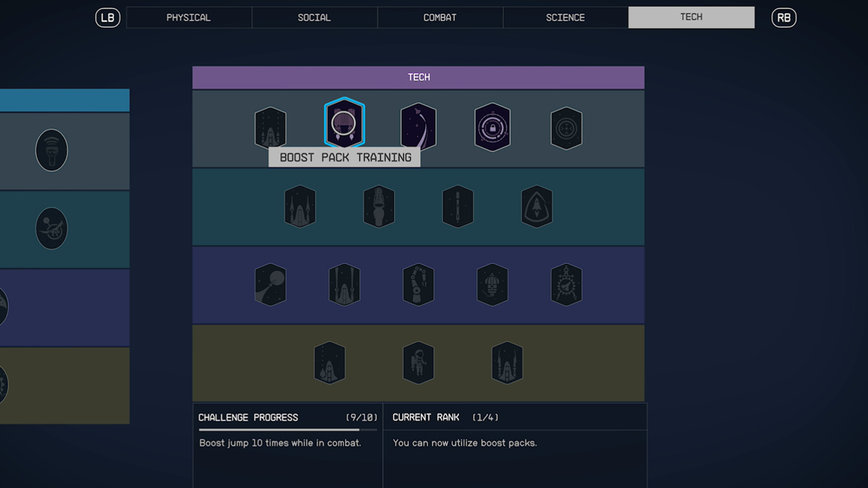This screenshot has width=868, height=488.
Task: Go to the Science skills tab
Action: (566, 17)
